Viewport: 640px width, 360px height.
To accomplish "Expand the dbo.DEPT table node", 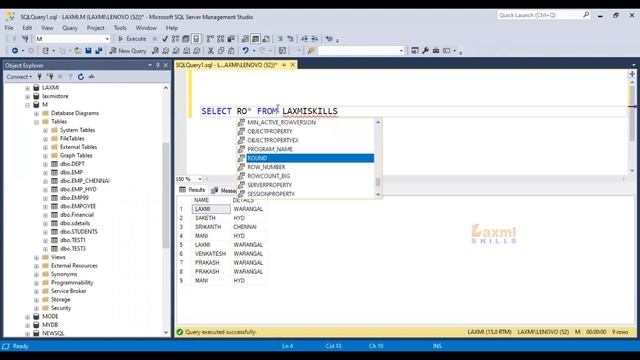I will tap(45, 164).
